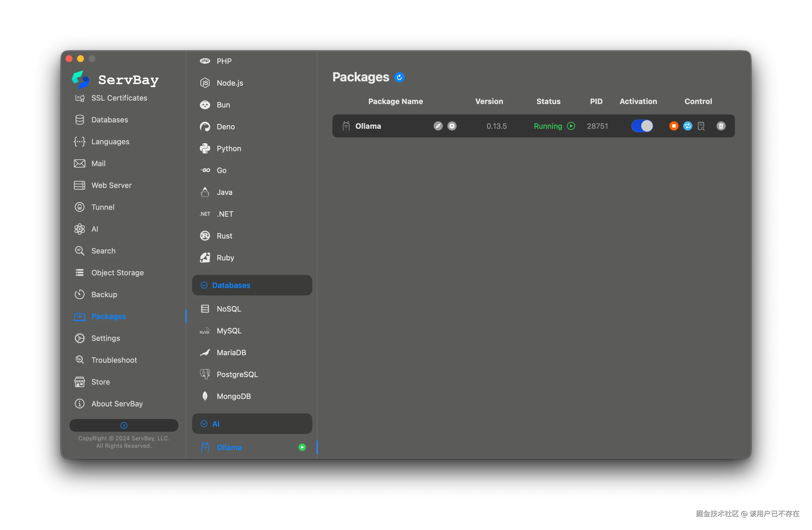This screenshot has width=812, height=530.
Task: Restart Ollama with the blue restart icon
Action: [x=687, y=126]
